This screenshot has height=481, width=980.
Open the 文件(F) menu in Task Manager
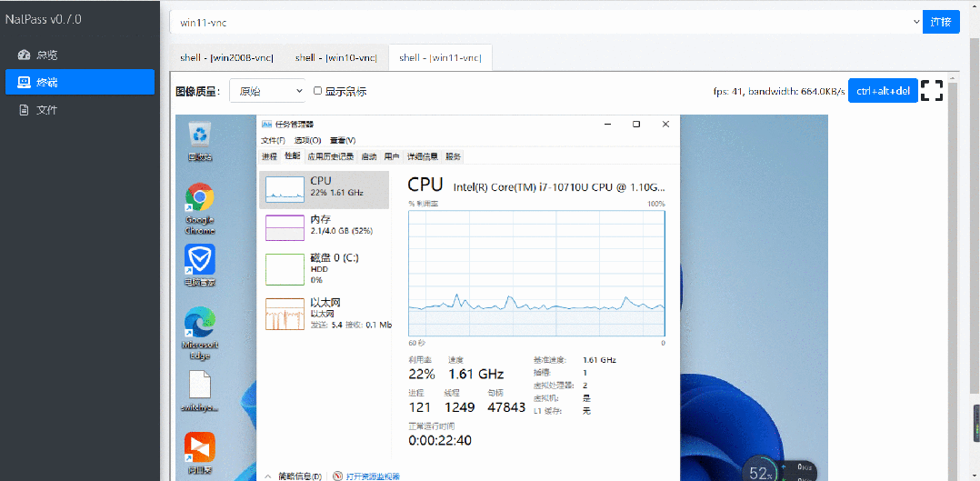click(x=273, y=140)
